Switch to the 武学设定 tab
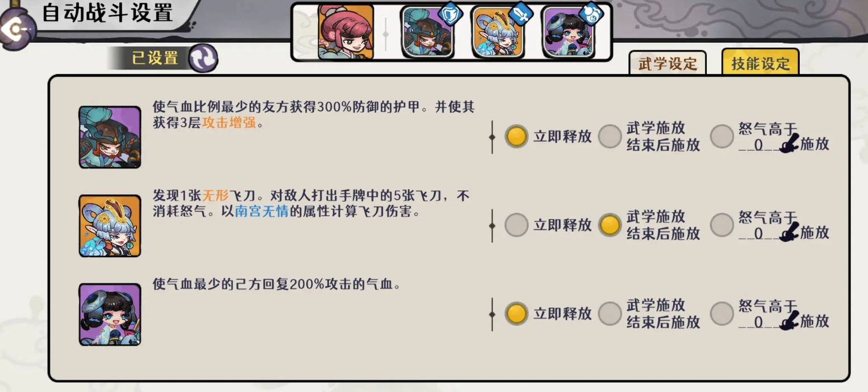This screenshot has height=392, width=868. pos(668,63)
